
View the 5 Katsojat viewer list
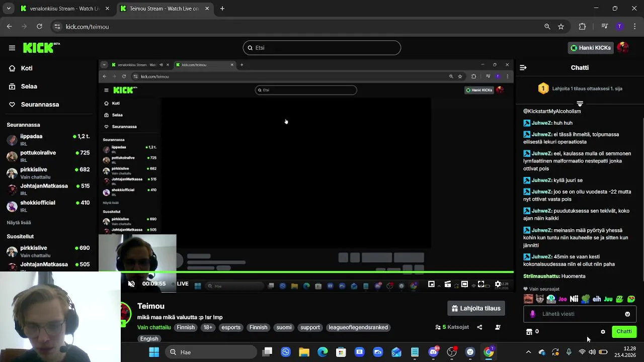[x=452, y=327]
